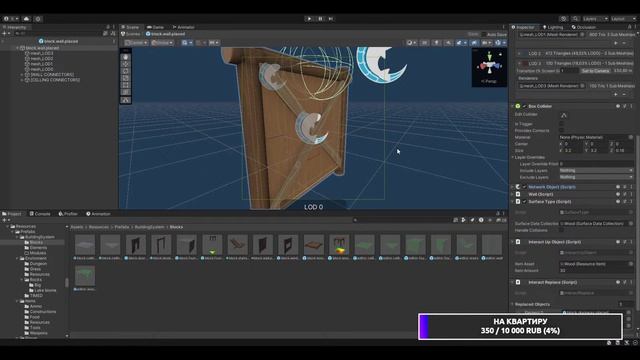640x360 pixels.
Task: Select the Transform tool in Scene toolbar
Action: [x=126, y=92]
